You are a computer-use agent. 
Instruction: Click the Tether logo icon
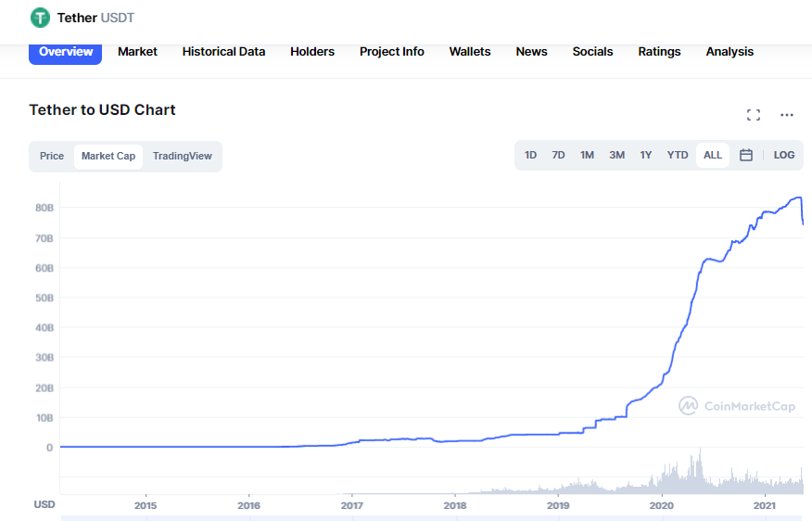coord(40,18)
